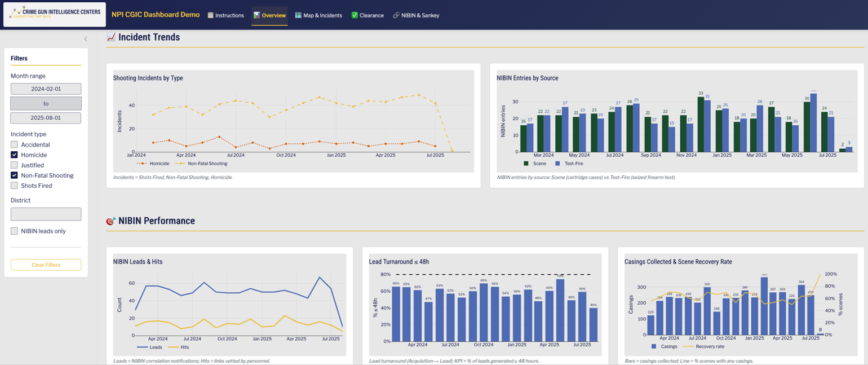Click the NIBIN Performance target icon
Viewport: 868px width, 365px height.
pyautogui.click(x=111, y=221)
